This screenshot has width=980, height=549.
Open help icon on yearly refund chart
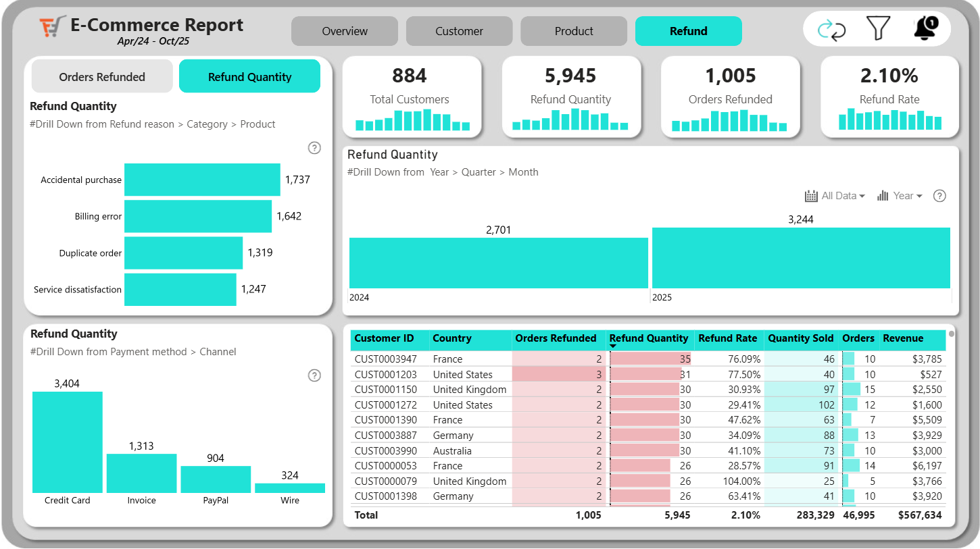[x=939, y=196]
